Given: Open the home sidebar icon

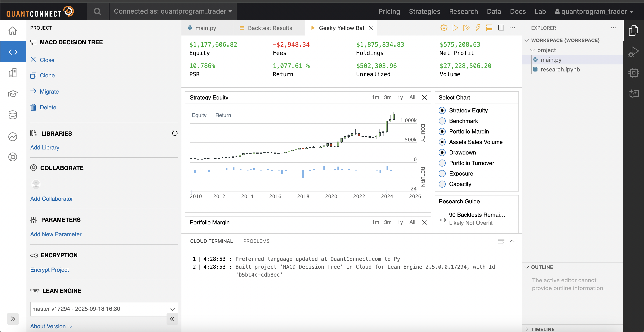Looking at the screenshot, I should pyautogui.click(x=13, y=31).
